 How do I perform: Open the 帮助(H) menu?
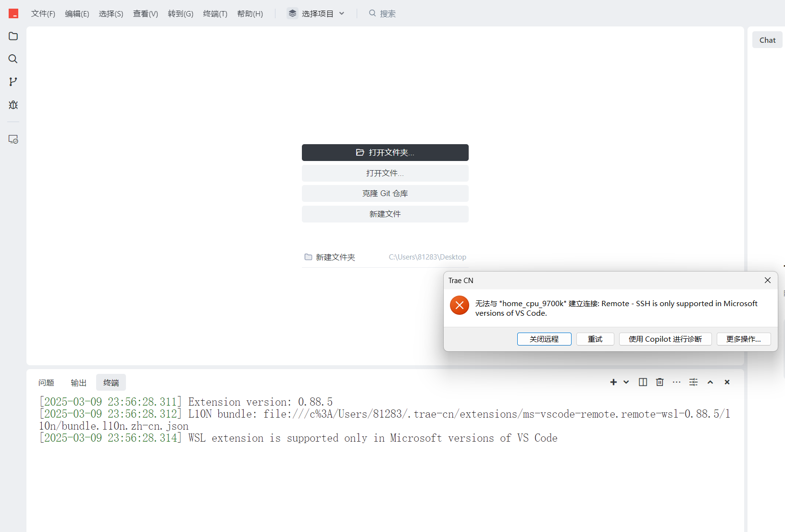(250, 13)
